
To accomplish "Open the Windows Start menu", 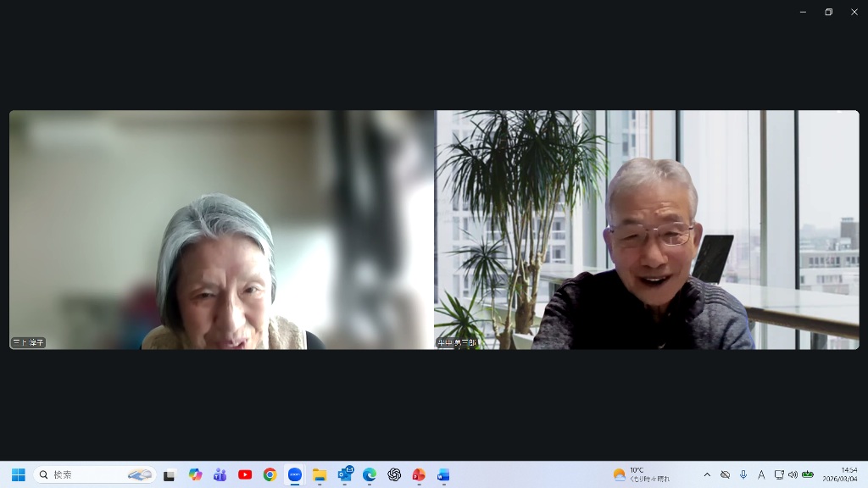I will pyautogui.click(x=18, y=474).
